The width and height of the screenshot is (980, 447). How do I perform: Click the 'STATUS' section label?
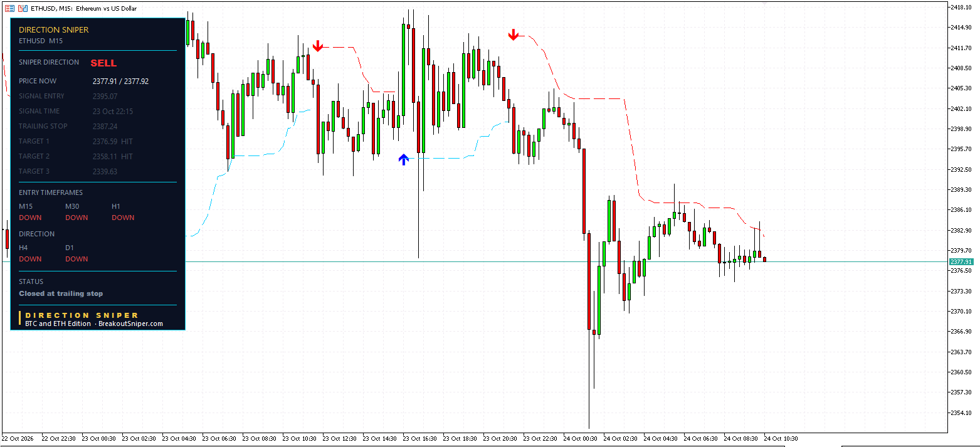pos(31,281)
